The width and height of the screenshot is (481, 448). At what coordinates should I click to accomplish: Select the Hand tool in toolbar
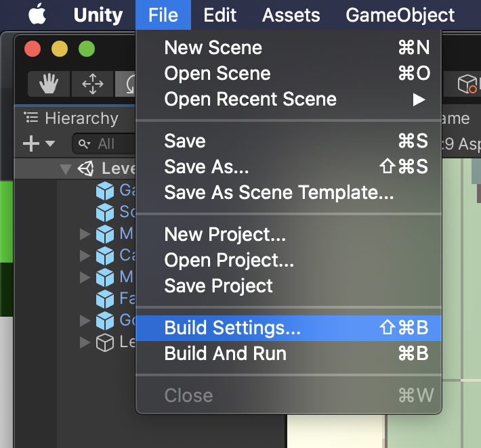click(48, 84)
